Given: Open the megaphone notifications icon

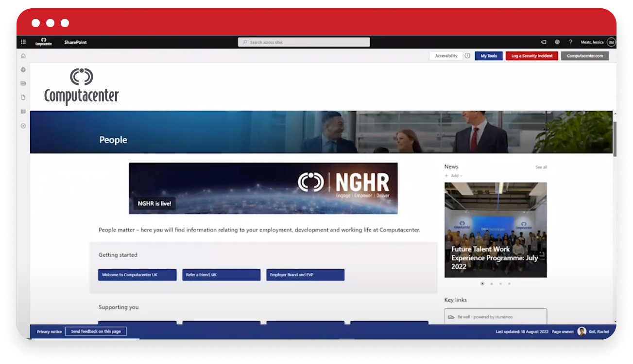Looking at the screenshot, I should (x=544, y=42).
